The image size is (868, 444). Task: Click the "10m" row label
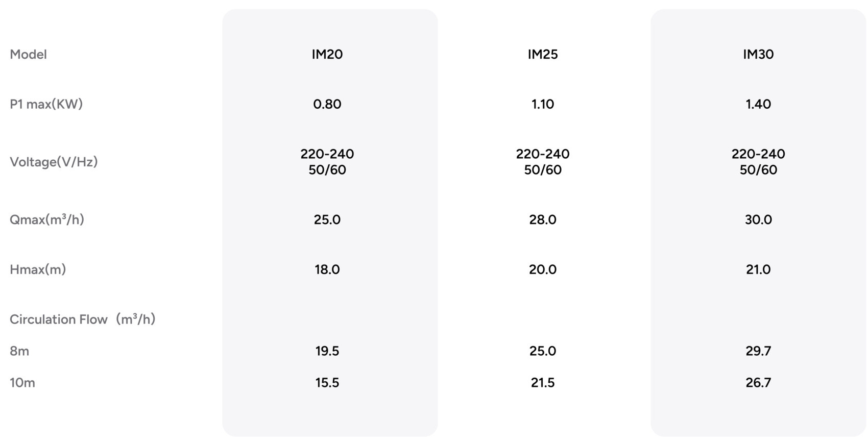pos(22,383)
